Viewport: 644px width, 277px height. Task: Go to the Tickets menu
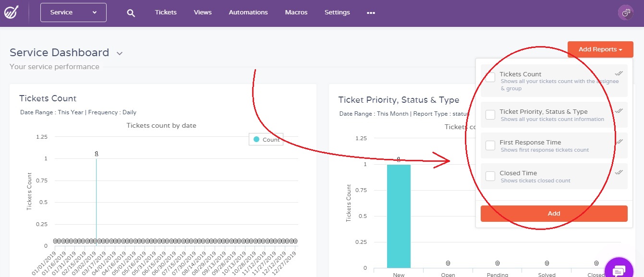[166, 12]
